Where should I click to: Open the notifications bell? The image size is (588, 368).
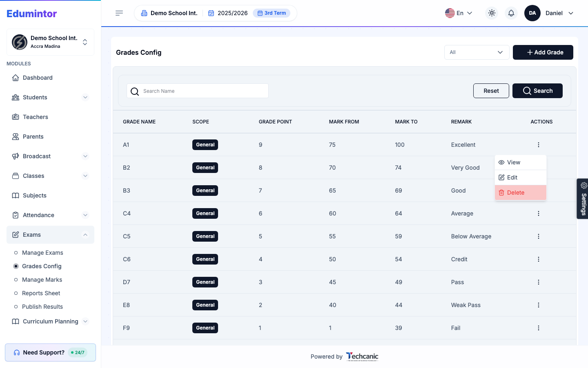511,13
